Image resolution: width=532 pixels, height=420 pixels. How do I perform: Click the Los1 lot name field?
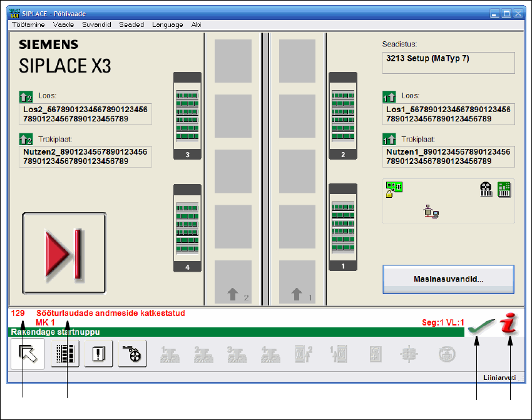coord(449,115)
